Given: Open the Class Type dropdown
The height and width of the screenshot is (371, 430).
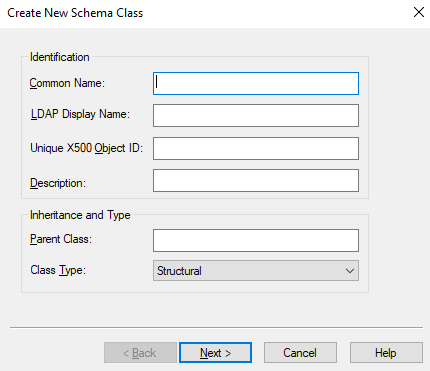Looking at the screenshot, I should tap(256, 270).
